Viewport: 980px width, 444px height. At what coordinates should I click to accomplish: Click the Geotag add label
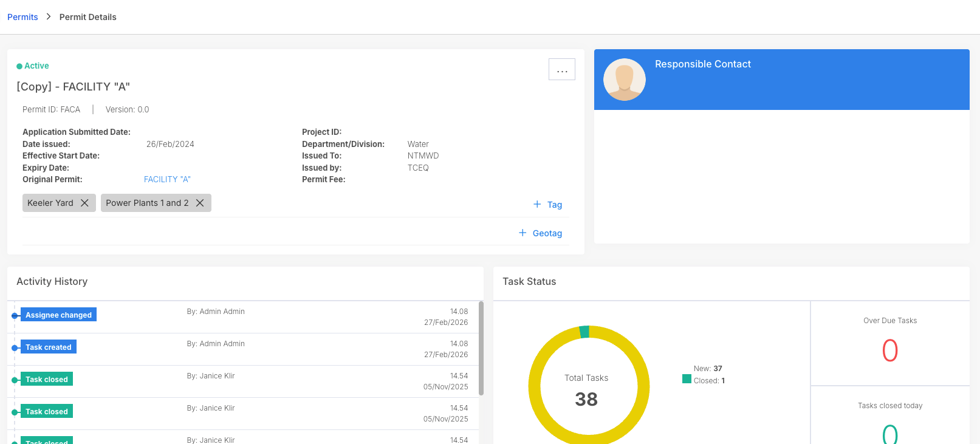pos(547,233)
